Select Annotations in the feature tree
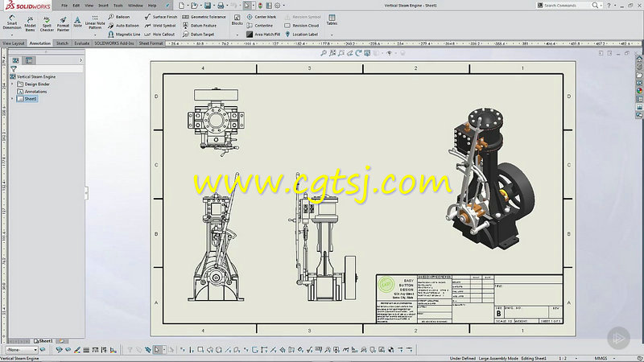 (x=32, y=92)
